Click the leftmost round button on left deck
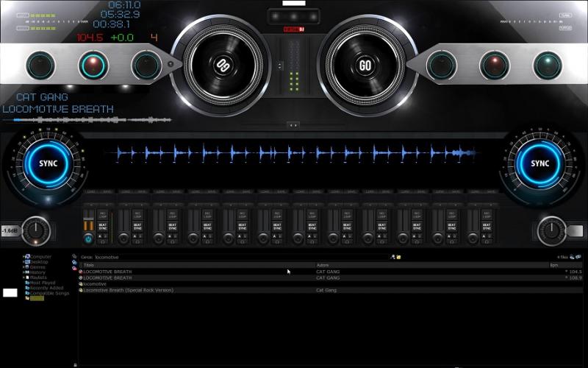This screenshot has width=588, height=368. point(40,66)
